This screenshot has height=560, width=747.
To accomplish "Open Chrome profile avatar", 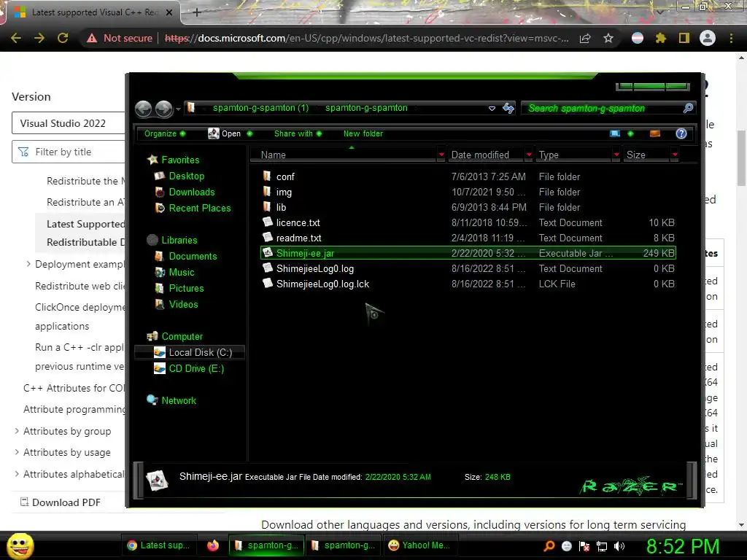I will [x=708, y=38].
